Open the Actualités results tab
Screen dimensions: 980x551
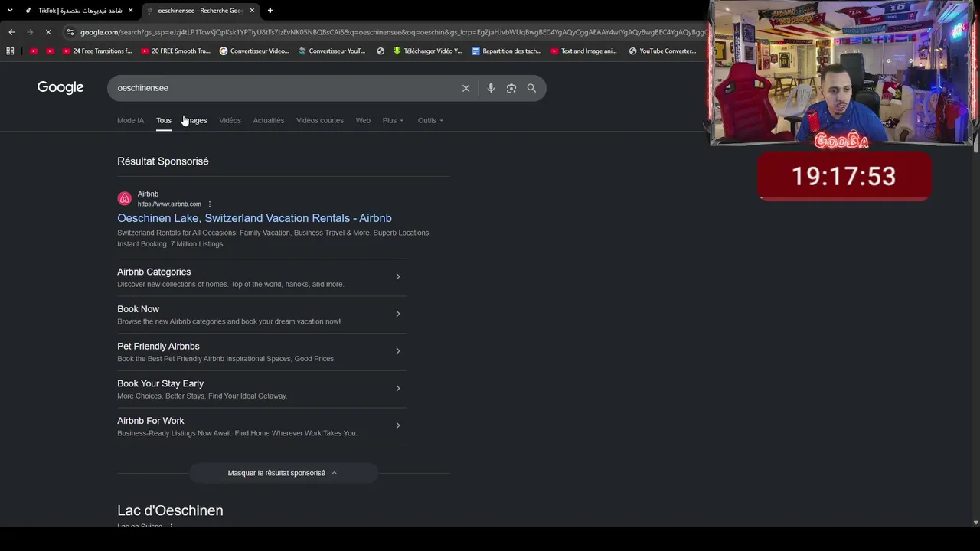[269, 120]
